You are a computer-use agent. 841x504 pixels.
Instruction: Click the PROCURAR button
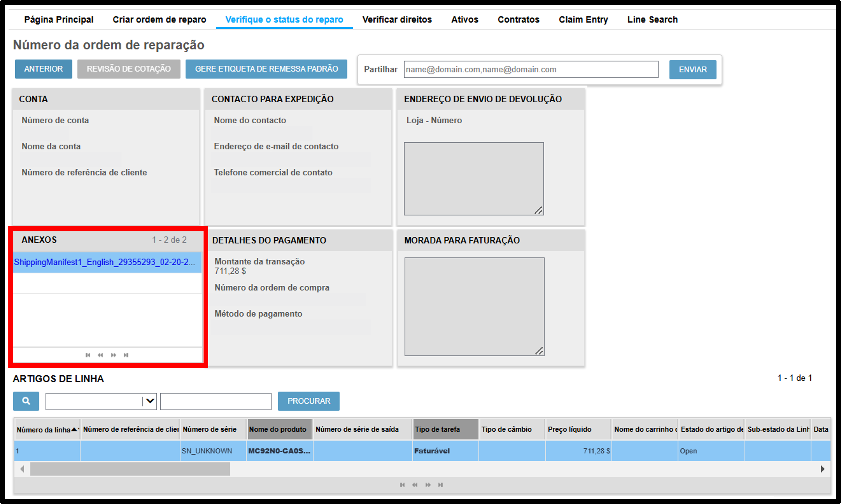point(308,401)
